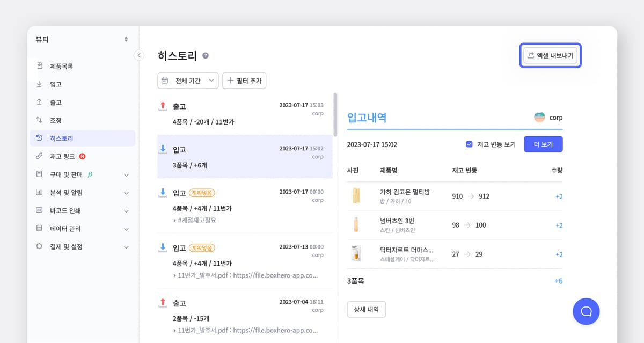Open the chat support bubble icon
Screen dimensions: 644x343
(x=586, y=311)
